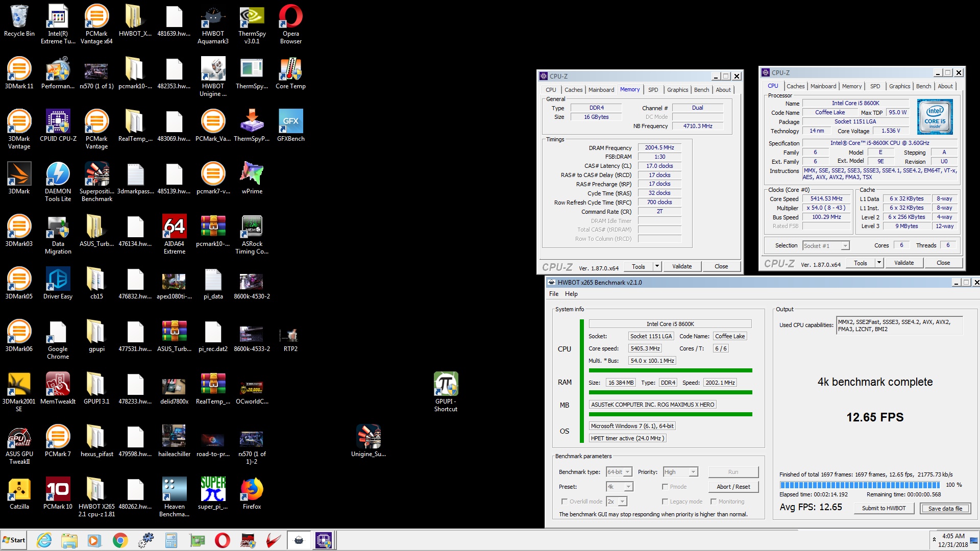Open the Recycle Bin desktop icon
Viewport: 980px width, 551px height.
point(19,21)
